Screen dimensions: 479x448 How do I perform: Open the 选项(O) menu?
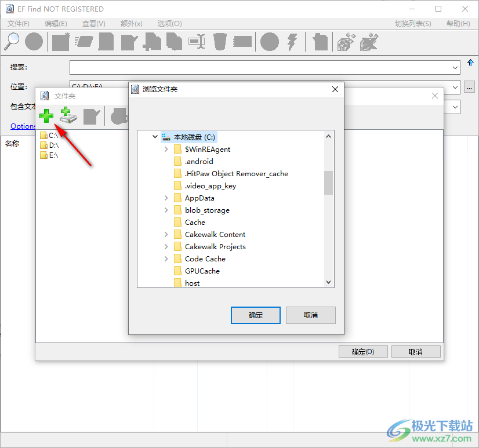tap(169, 24)
